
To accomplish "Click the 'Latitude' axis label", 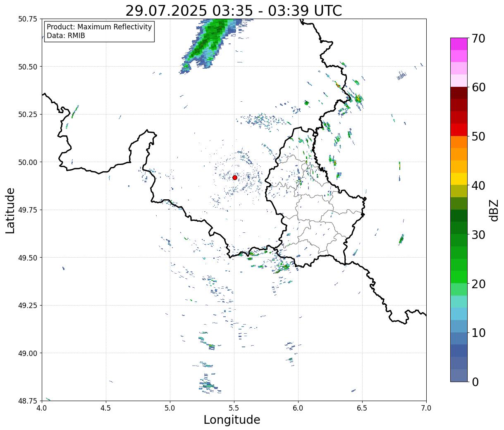I will point(10,210).
